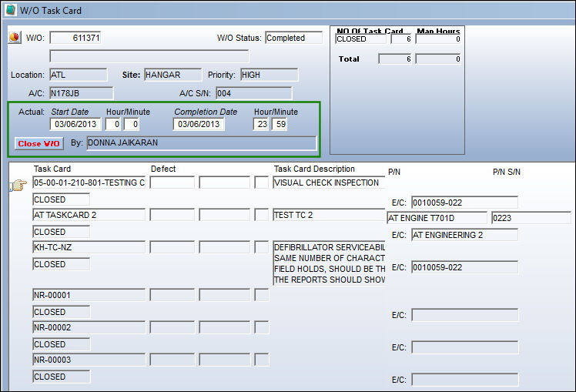
Task: Click the P/N S/N column header
Action: (507, 172)
